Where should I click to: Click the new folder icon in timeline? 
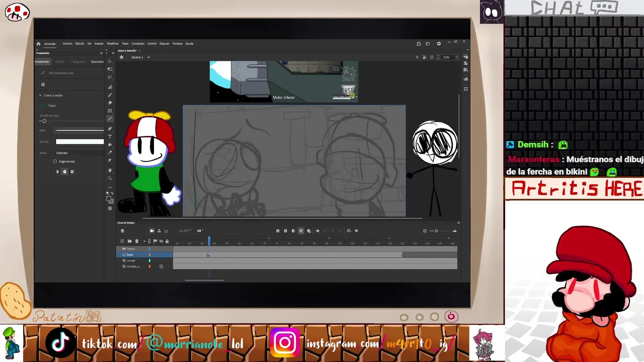tap(129, 241)
